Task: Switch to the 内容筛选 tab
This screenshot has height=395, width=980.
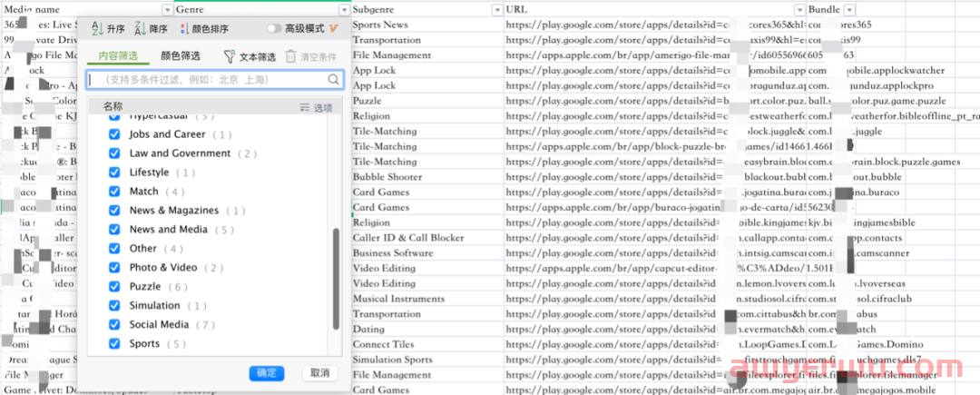Action: [117, 56]
